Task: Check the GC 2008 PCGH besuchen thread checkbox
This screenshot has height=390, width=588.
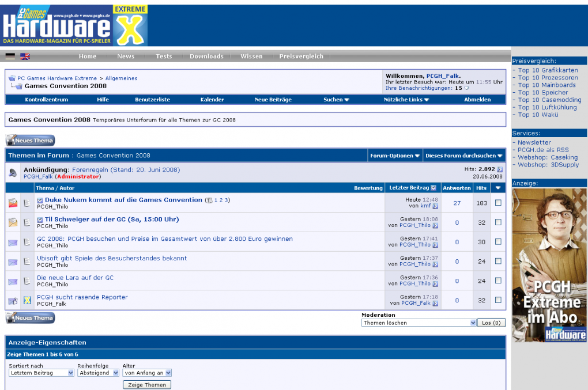Action: pyautogui.click(x=498, y=241)
